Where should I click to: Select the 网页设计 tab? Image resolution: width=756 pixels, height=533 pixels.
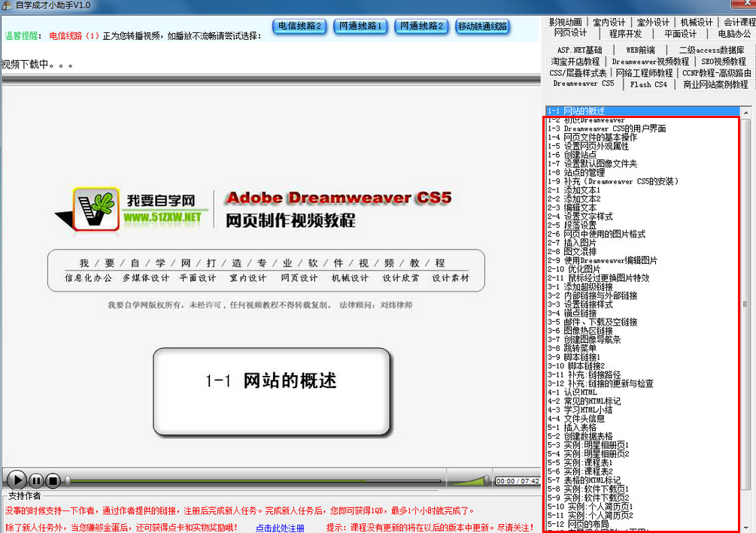click(x=570, y=33)
